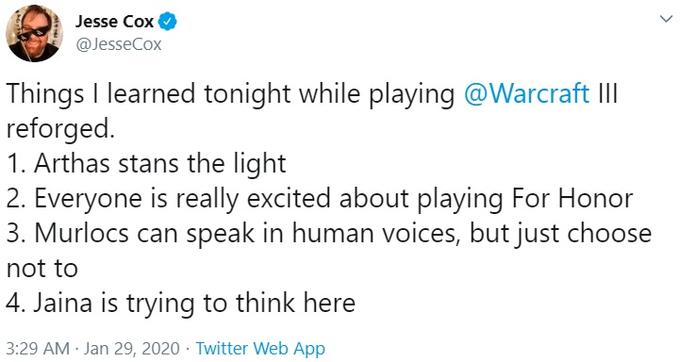
Task: Click the 3:29 AM timestamp
Action: pyautogui.click(x=38, y=349)
